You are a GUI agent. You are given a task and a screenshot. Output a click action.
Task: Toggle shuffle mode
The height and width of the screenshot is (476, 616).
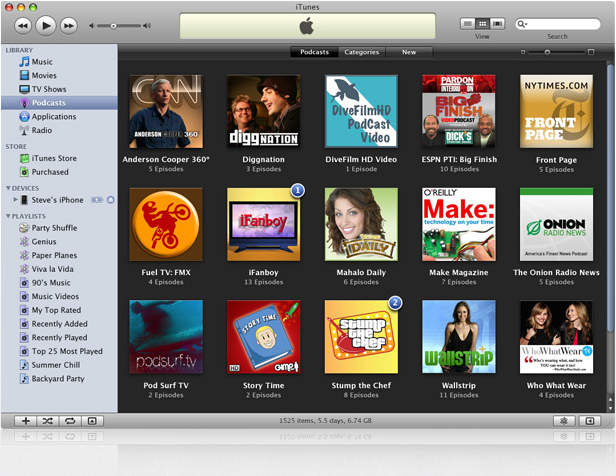48,421
